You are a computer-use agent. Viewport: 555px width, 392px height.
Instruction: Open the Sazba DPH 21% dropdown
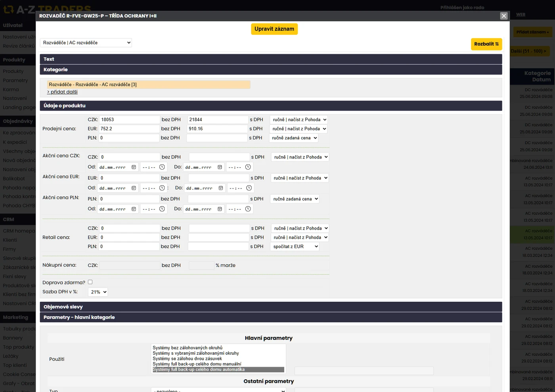[x=98, y=292]
